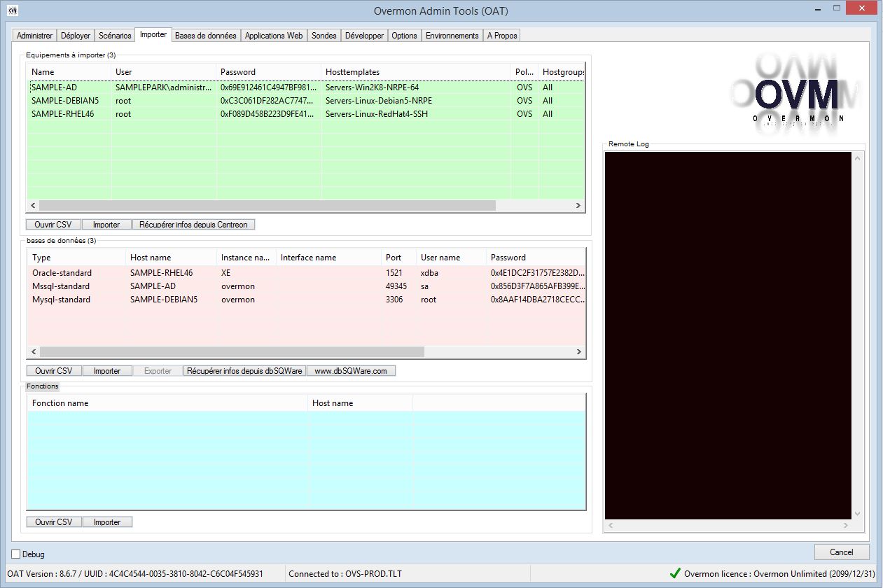Click Importer under the databases list
This screenshot has height=588, width=883.
pyautogui.click(x=107, y=371)
